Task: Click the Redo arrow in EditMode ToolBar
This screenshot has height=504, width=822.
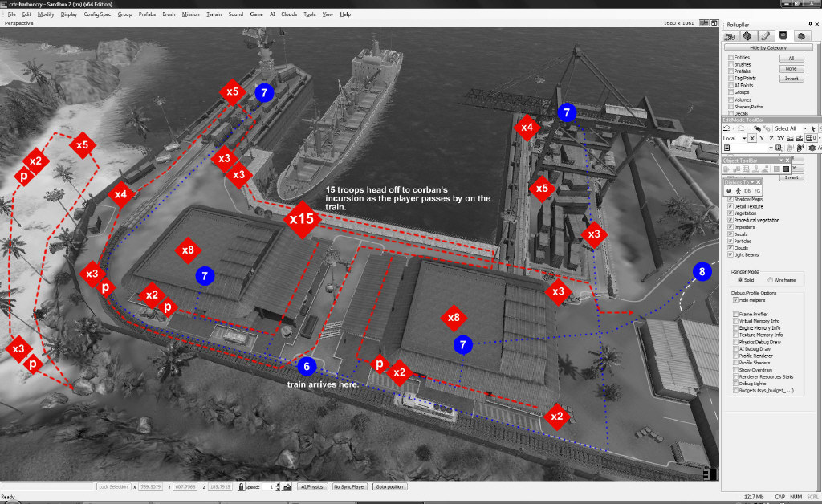Action: 739,128
